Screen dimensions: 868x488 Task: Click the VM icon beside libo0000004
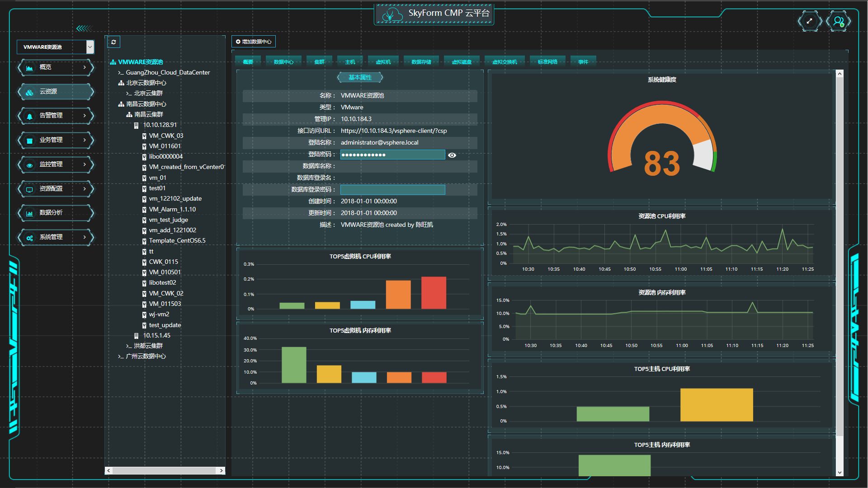tap(144, 157)
